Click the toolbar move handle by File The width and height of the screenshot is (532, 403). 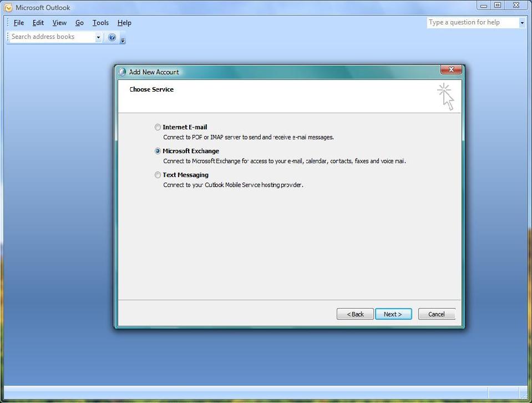(x=8, y=23)
